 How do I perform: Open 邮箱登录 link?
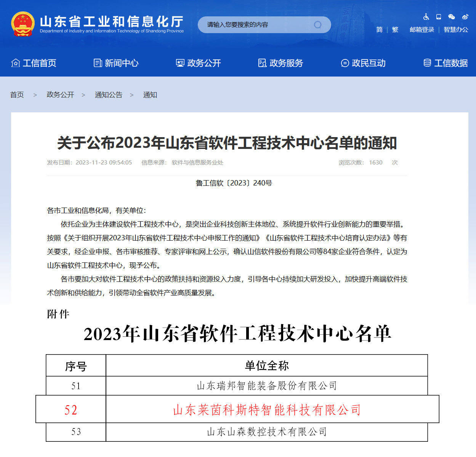[422, 30]
